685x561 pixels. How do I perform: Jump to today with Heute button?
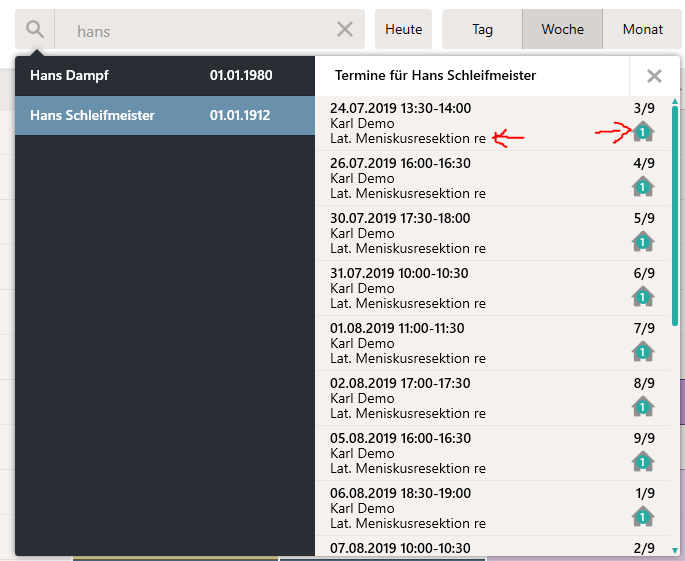coord(403,29)
